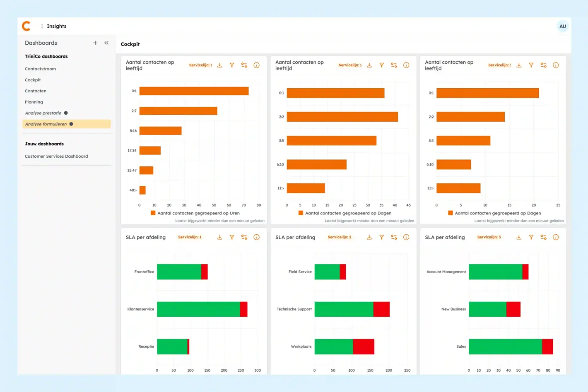
Task: Open Customer Services Dashboard
Action: coord(56,156)
